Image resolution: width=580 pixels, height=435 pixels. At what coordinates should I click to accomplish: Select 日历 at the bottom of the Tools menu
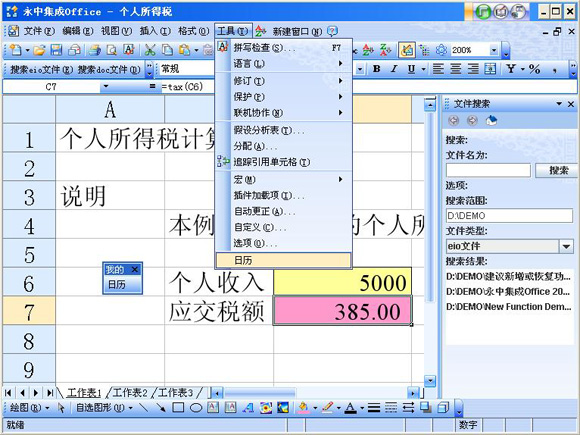tap(283, 260)
